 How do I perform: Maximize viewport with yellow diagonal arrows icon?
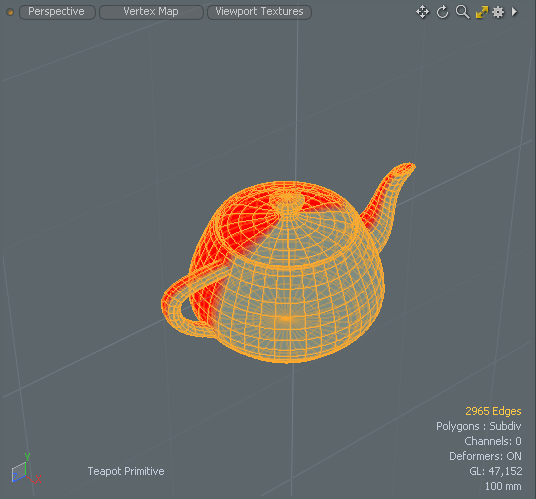[x=482, y=12]
